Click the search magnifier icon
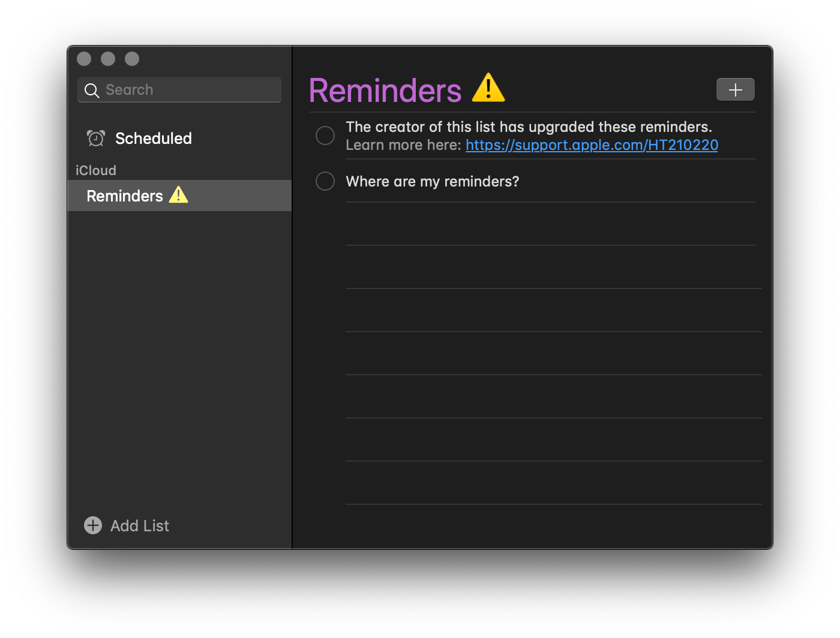 pos(92,90)
